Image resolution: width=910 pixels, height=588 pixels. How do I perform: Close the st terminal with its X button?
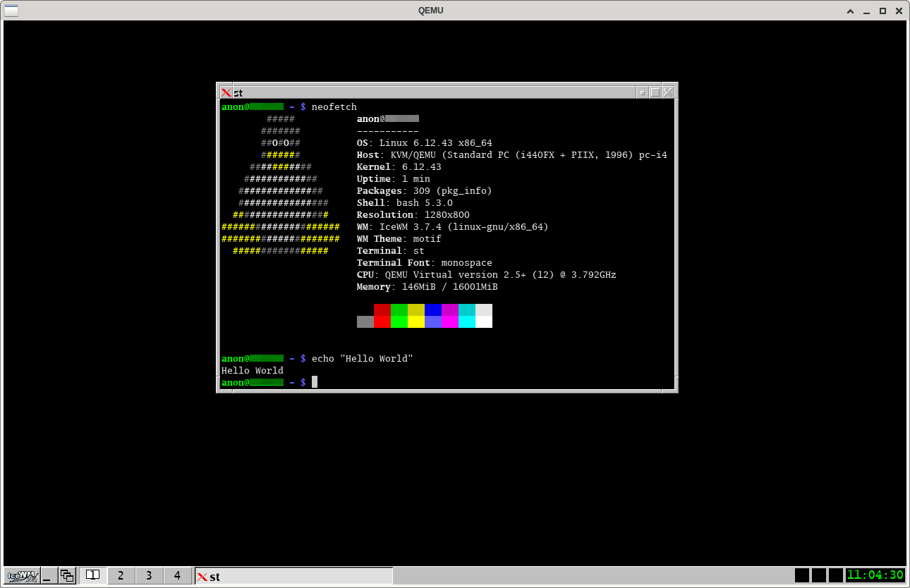(x=668, y=92)
